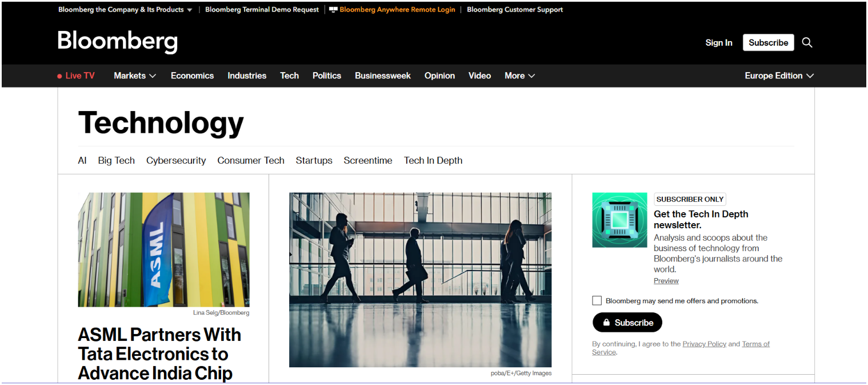Open the More dropdown menu

coord(519,76)
